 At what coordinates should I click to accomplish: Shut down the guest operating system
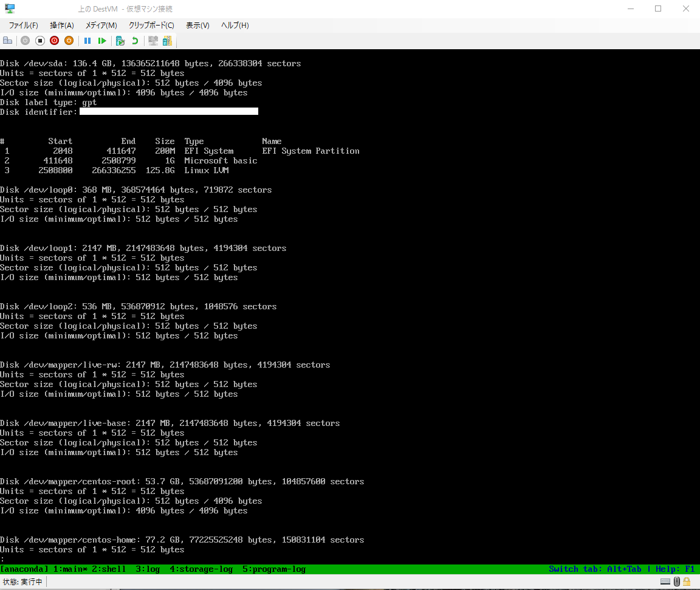tap(54, 40)
